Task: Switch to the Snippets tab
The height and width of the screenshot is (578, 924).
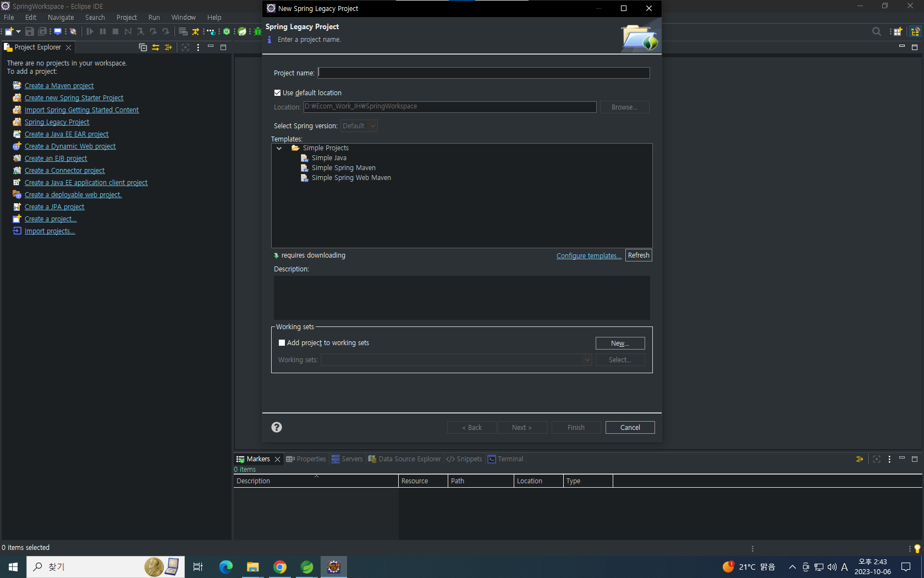Action: tap(464, 459)
